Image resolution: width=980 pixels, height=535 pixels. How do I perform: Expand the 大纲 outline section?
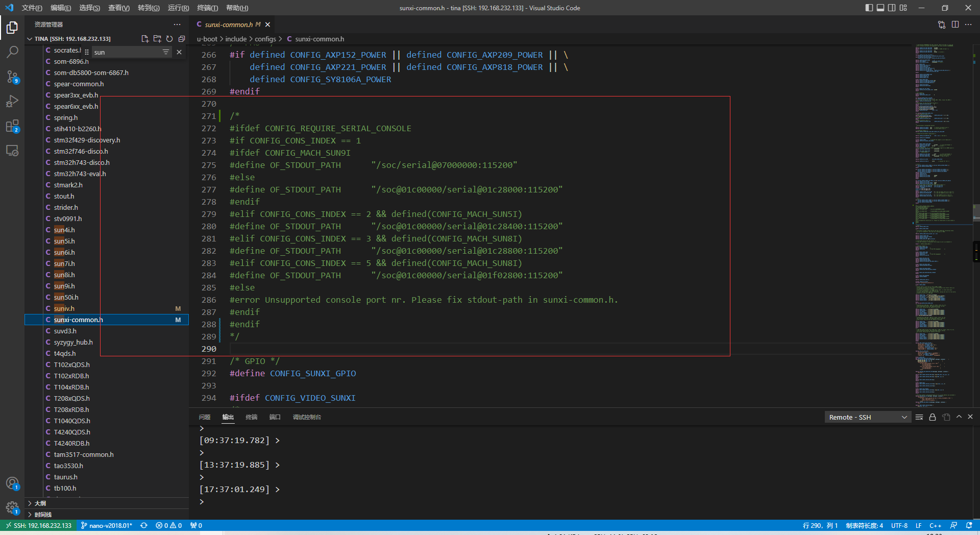pyautogui.click(x=40, y=503)
